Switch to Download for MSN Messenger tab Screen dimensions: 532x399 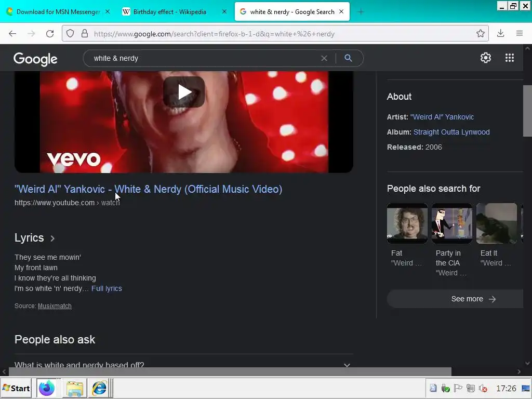point(58,12)
